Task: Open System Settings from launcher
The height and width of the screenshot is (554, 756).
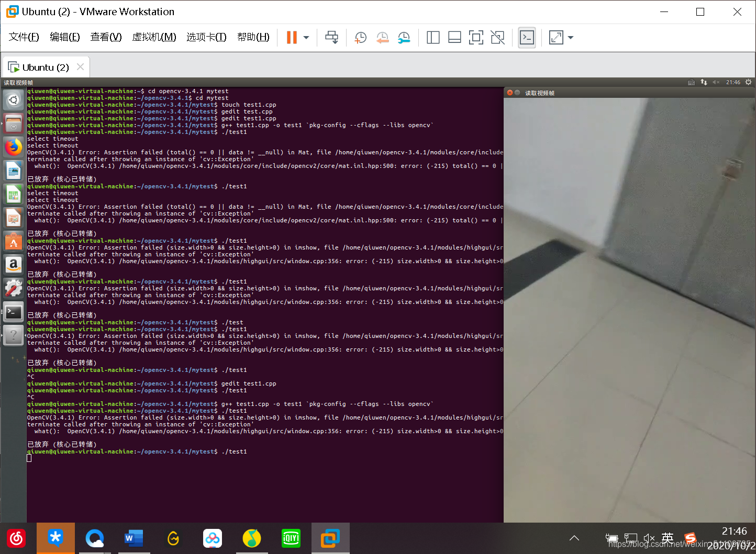Action: pyautogui.click(x=14, y=288)
